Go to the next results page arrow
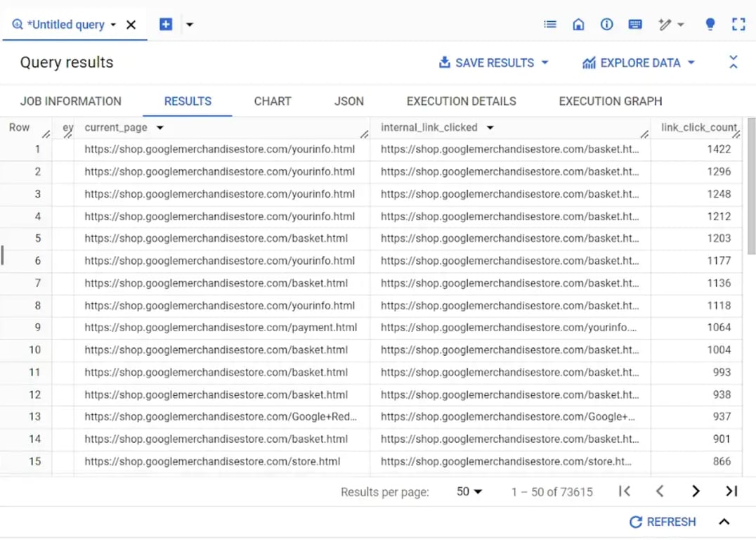Screen dimensions: 756x540 click(x=696, y=491)
